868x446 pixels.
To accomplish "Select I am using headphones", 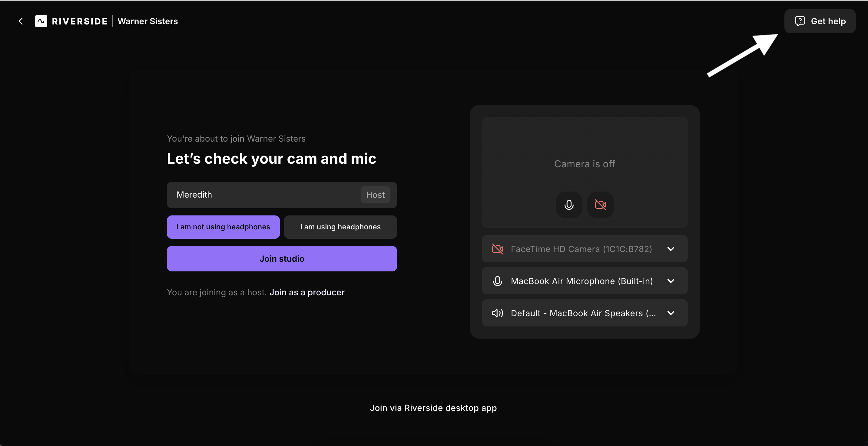I will pos(340,227).
